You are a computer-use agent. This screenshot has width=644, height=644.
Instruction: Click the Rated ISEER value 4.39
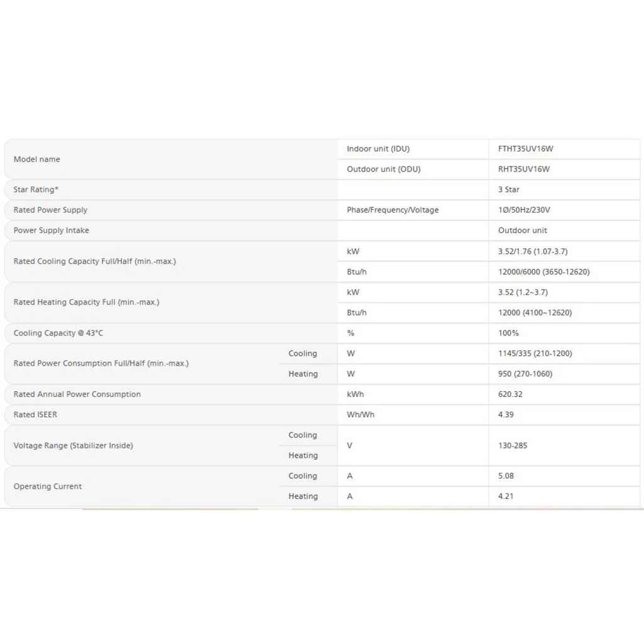click(x=506, y=415)
